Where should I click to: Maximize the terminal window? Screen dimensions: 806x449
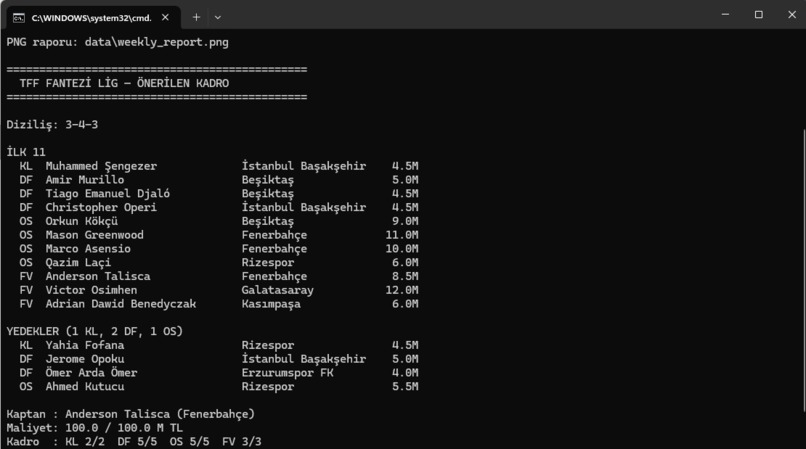click(x=759, y=14)
